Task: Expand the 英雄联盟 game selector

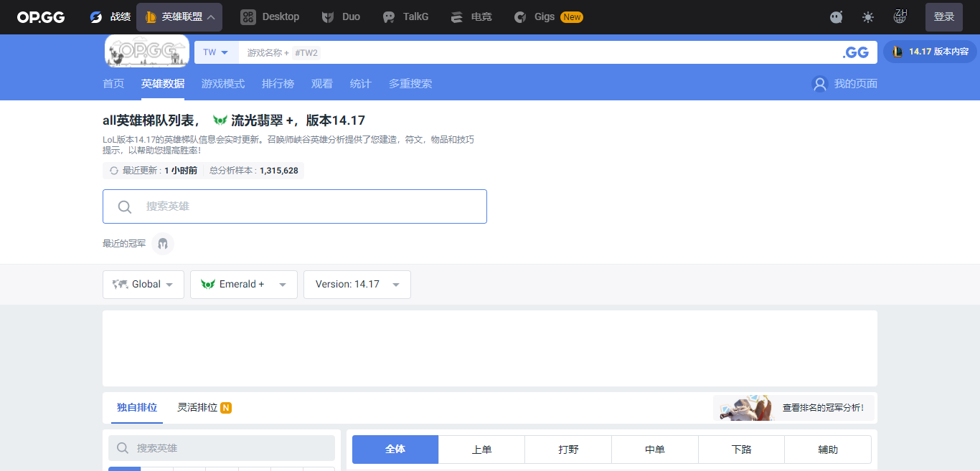Action: (x=179, y=17)
